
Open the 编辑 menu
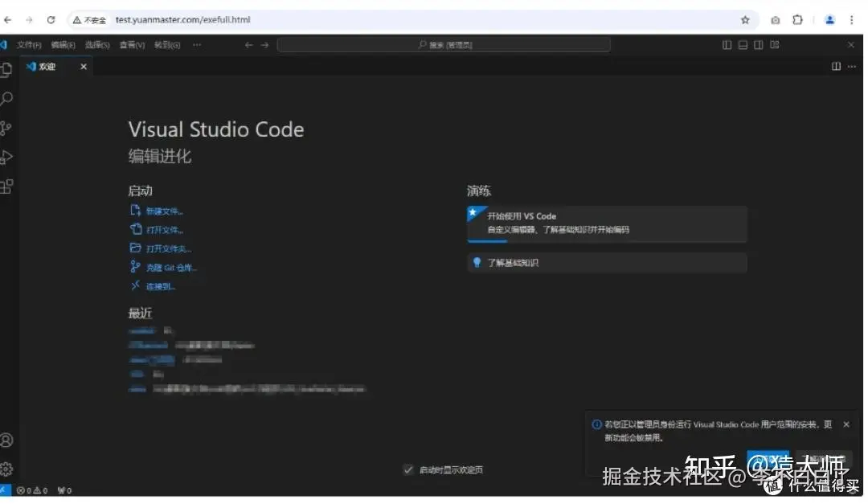click(x=63, y=45)
